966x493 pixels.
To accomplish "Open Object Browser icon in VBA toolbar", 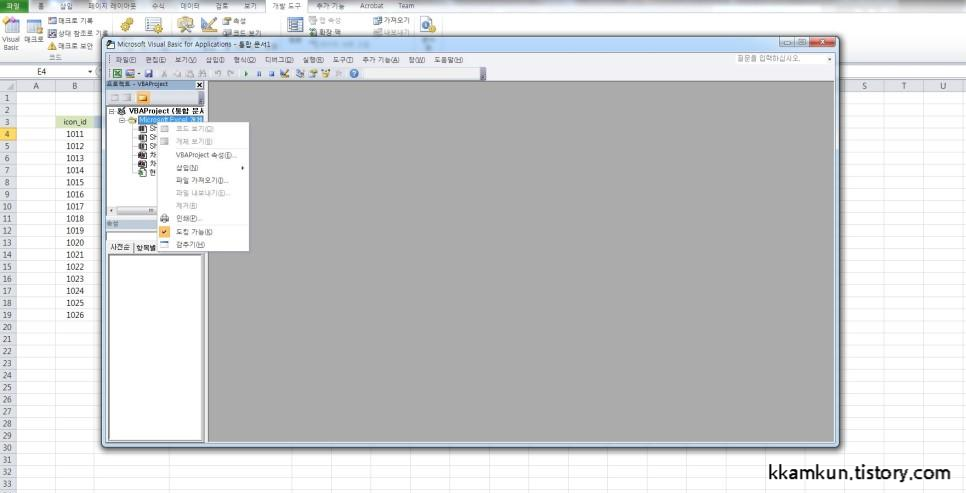I will (325, 73).
